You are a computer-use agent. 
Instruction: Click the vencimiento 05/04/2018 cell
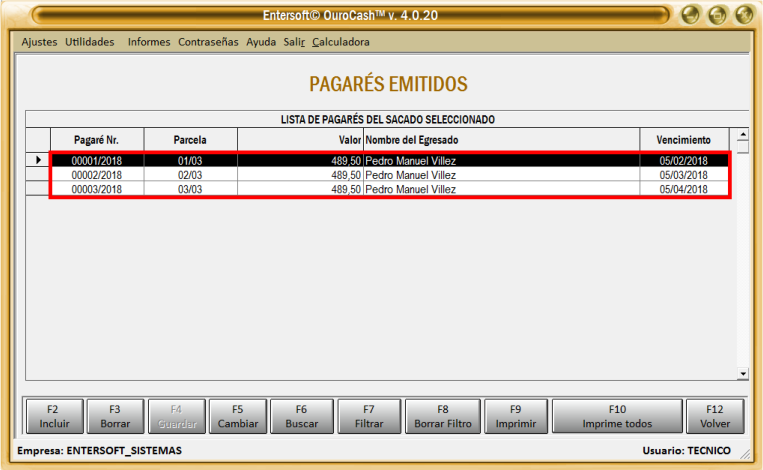tap(684, 189)
